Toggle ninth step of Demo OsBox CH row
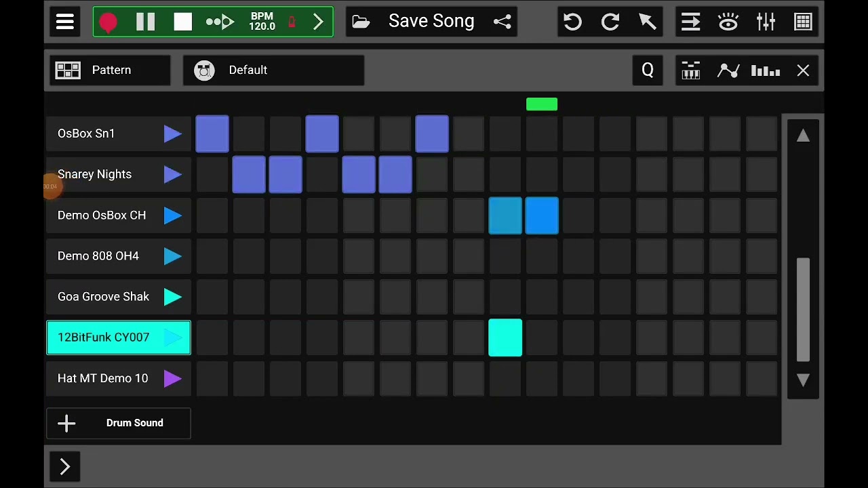Viewport: 868px width, 488px height. [x=505, y=216]
